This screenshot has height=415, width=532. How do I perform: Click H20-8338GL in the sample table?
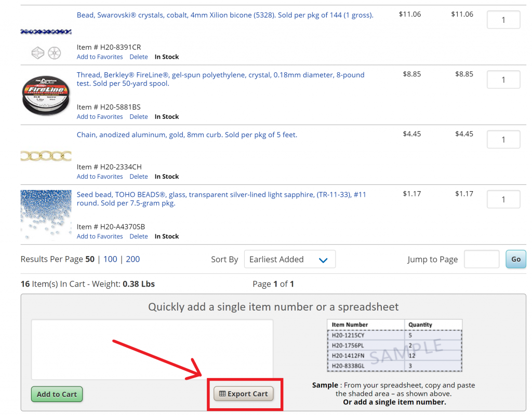[x=348, y=366]
